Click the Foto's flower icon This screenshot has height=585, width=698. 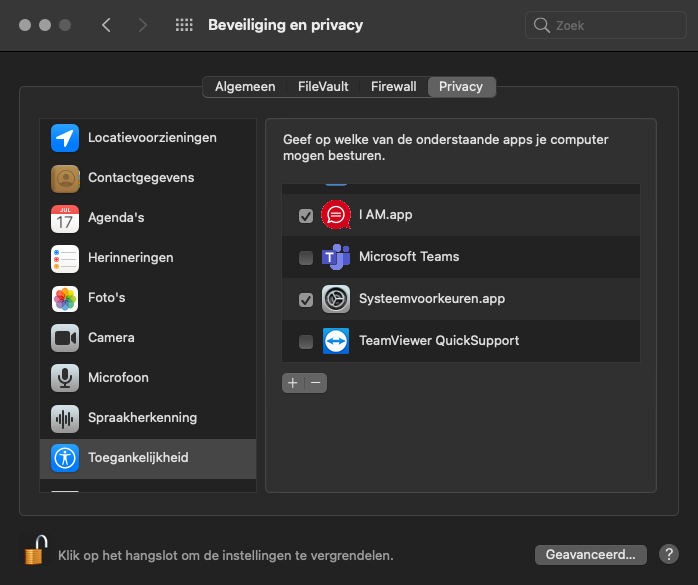(x=65, y=298)
